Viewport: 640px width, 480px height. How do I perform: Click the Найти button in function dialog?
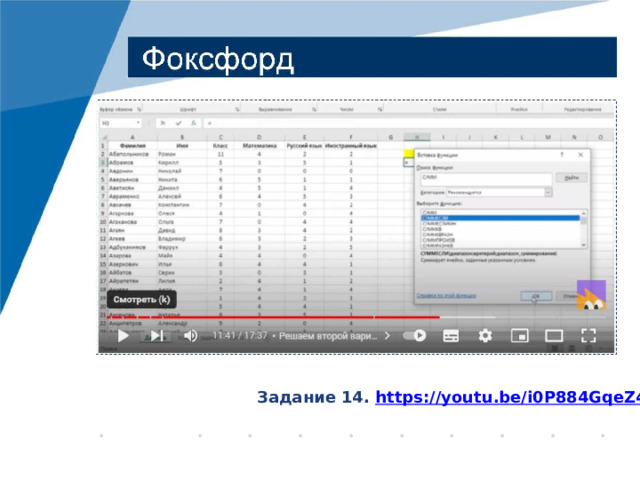point(571,178)
